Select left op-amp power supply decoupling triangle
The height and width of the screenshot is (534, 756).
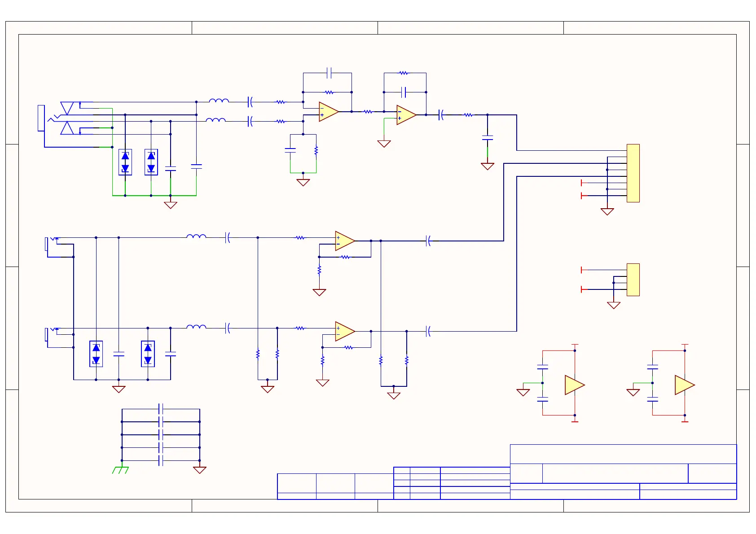(x=575, y=385)
